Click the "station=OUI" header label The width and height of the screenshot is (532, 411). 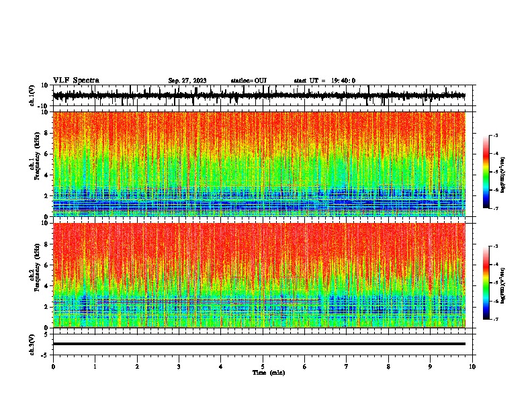point(249,81)
